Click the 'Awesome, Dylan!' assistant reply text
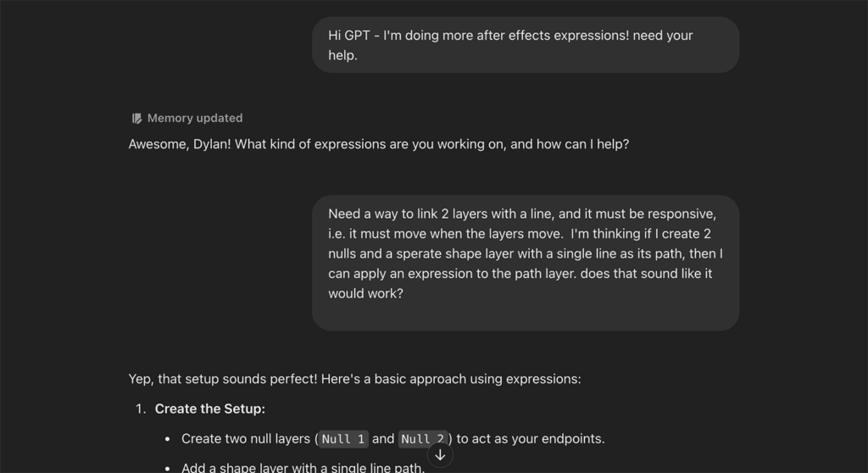868x473 pixels. coord(379,144)
